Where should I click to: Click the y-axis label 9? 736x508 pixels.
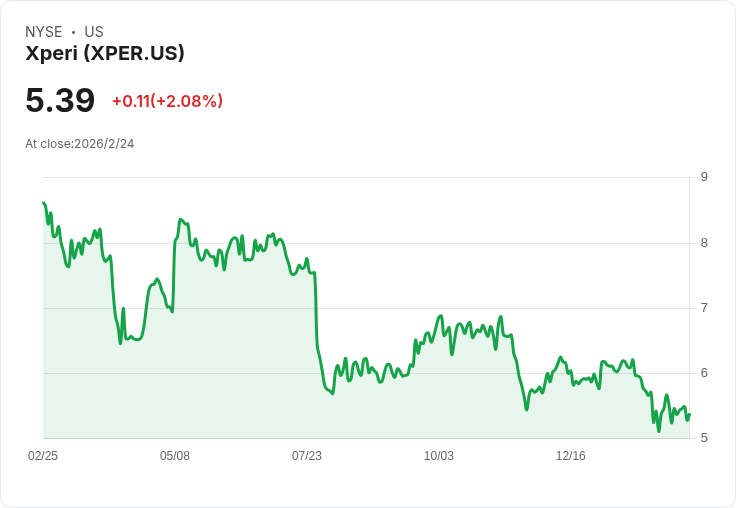pos(704,177)
